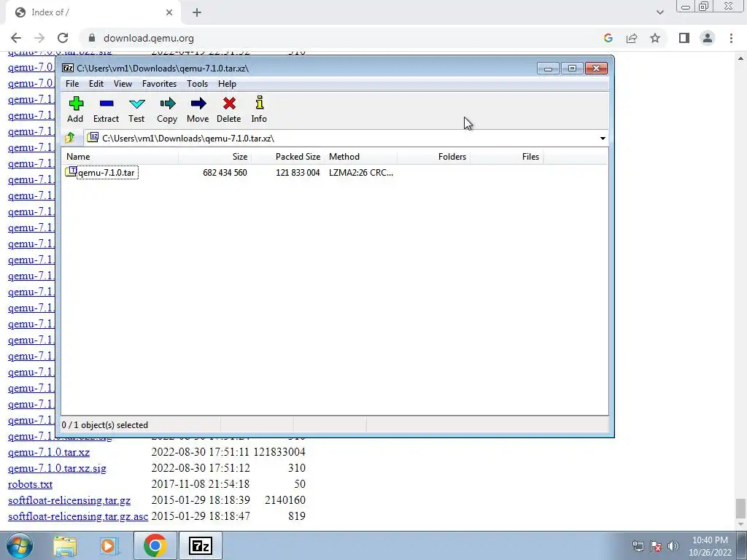Click the red Delete icon
Screen dimensions: 747x560
(228, 109)
